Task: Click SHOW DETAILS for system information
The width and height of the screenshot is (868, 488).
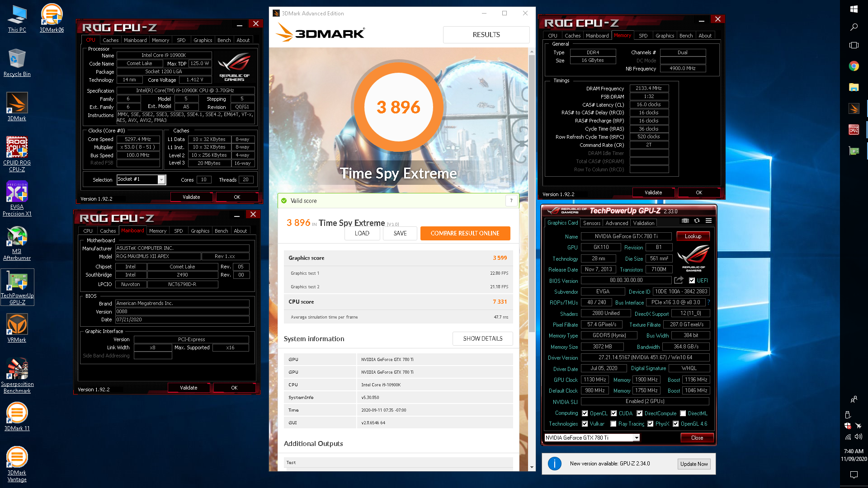Action: tap(483, 339)
